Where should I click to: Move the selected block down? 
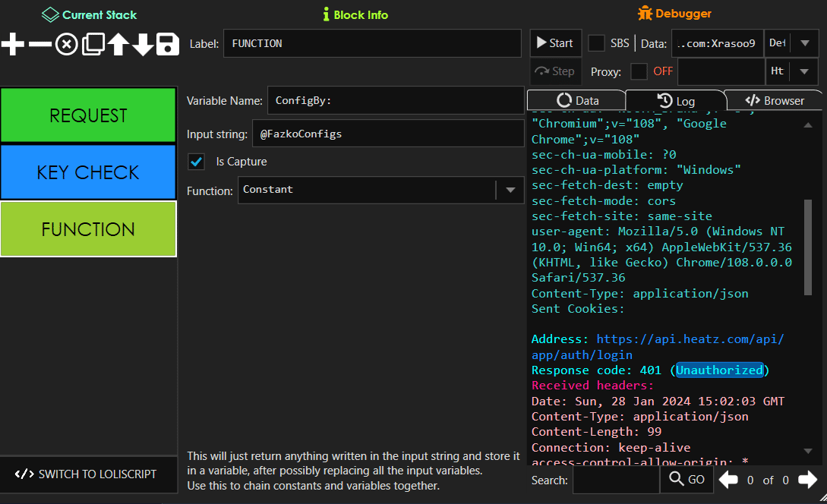(143, 44)
